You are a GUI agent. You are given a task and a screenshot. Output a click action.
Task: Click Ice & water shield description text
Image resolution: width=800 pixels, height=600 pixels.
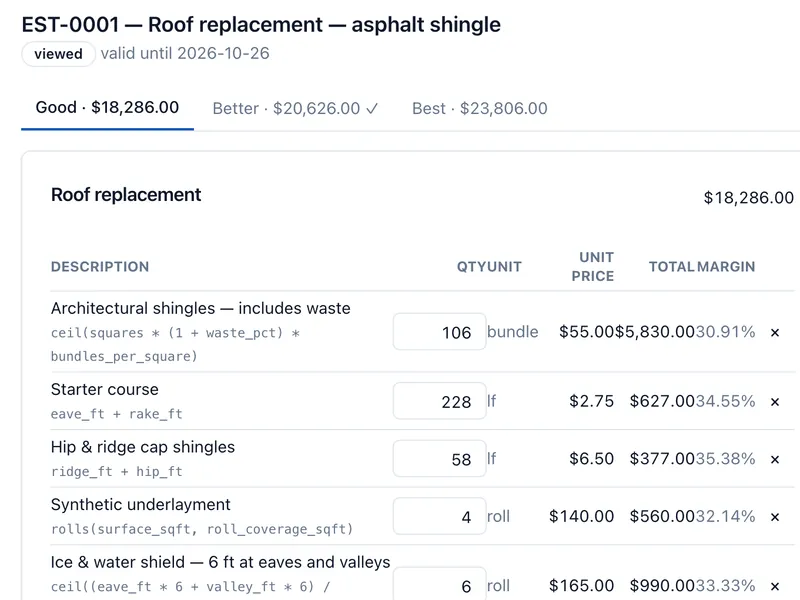click(x=220, y=562)
